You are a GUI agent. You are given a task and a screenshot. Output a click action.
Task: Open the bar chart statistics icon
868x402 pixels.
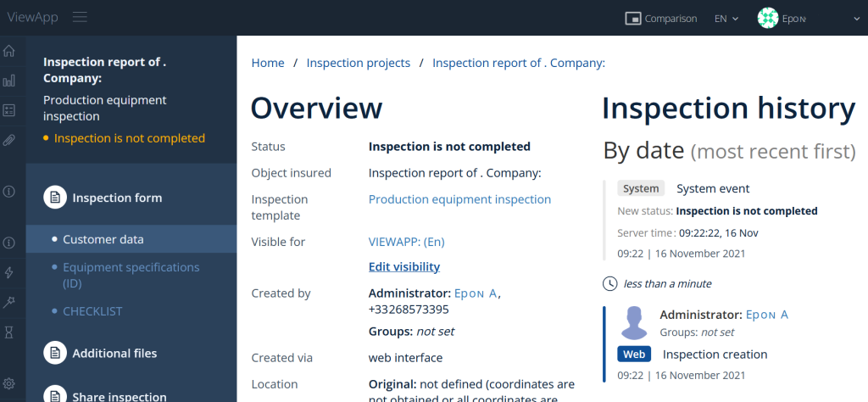[8, 81]
